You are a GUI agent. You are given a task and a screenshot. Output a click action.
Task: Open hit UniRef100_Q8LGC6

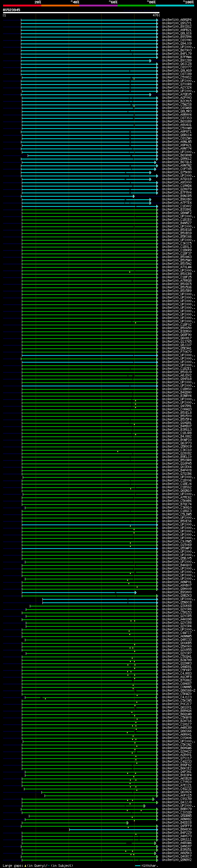176,33
